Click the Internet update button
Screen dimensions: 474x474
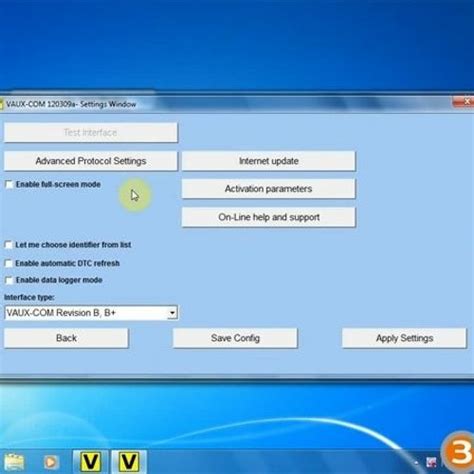pos(268,161)
